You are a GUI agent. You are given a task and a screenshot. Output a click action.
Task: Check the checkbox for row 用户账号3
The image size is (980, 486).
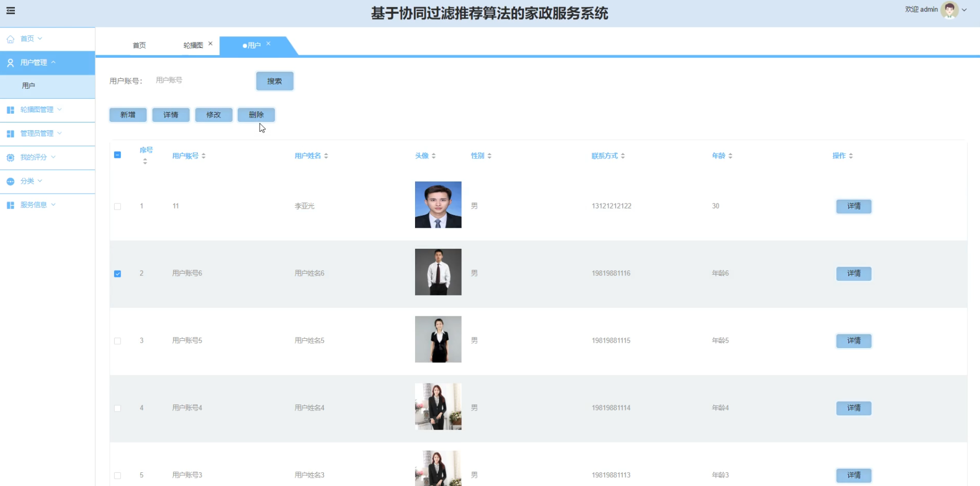117,476
